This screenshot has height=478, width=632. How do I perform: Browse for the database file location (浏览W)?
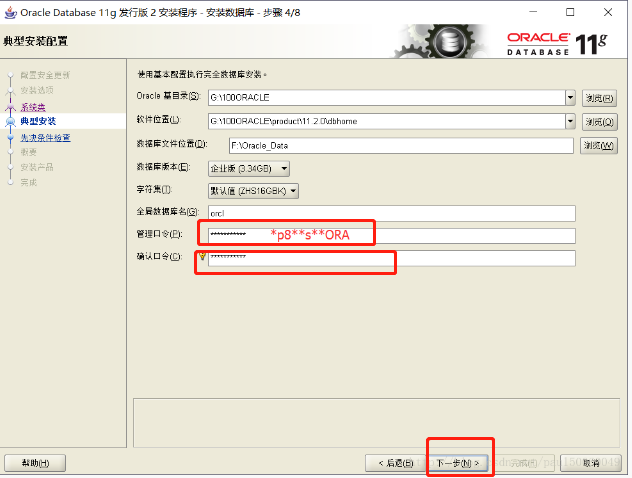[x=599, y=145]
